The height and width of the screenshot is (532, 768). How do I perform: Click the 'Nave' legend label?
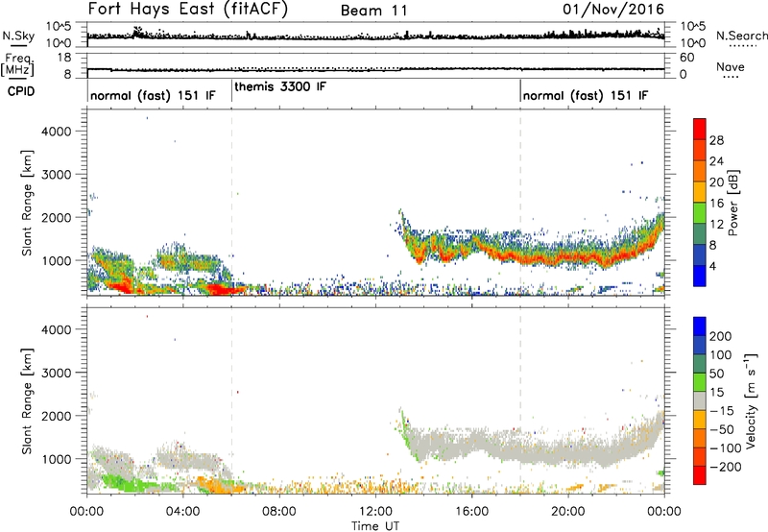point(731,66)
